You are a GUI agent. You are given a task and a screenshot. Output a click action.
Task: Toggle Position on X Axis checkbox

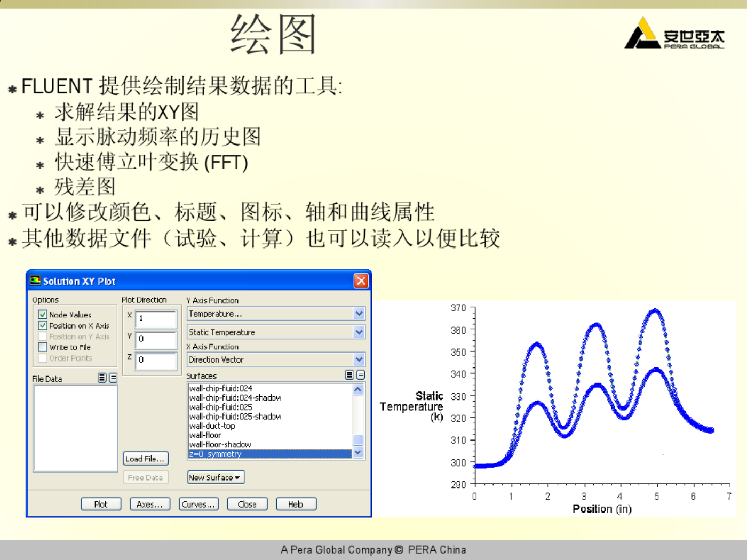tap(43, 325)
